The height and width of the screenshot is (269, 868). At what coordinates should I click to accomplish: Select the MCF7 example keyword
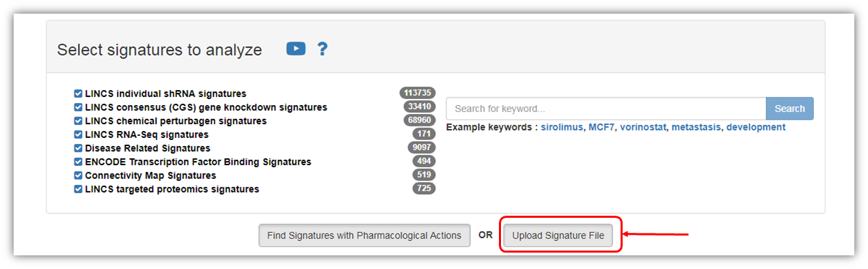point(601,128)
